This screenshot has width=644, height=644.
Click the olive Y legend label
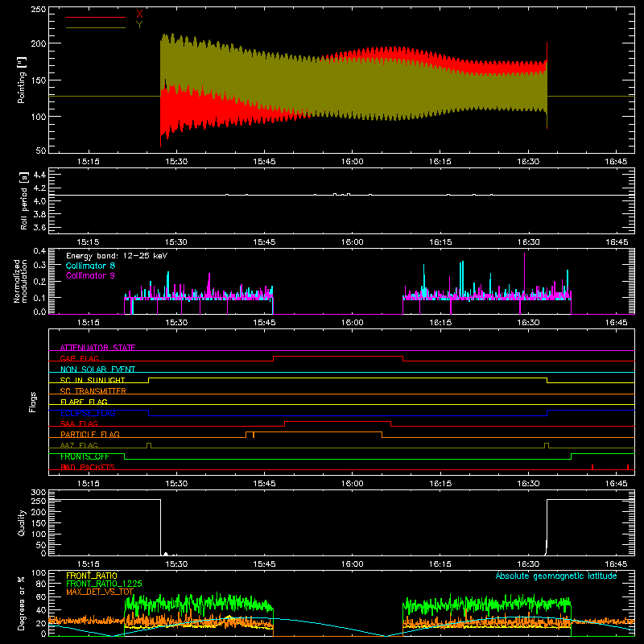click(139, 25)
